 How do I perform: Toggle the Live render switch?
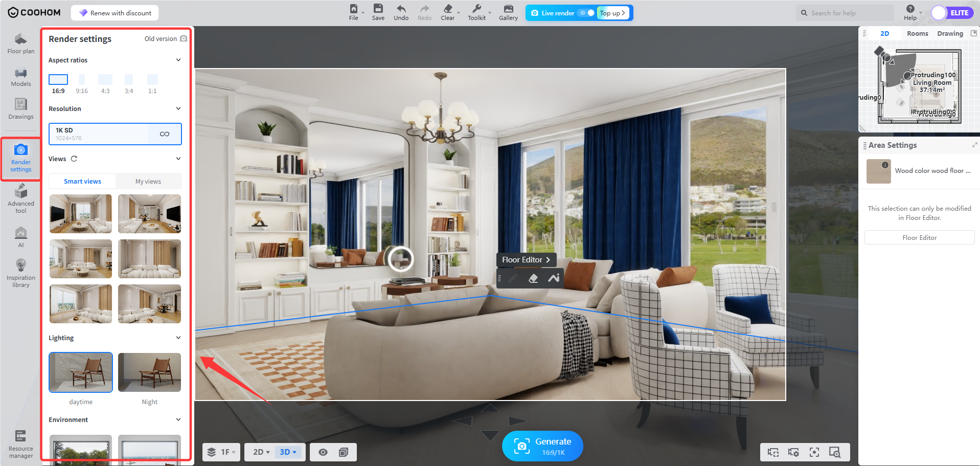pos(586,13)
